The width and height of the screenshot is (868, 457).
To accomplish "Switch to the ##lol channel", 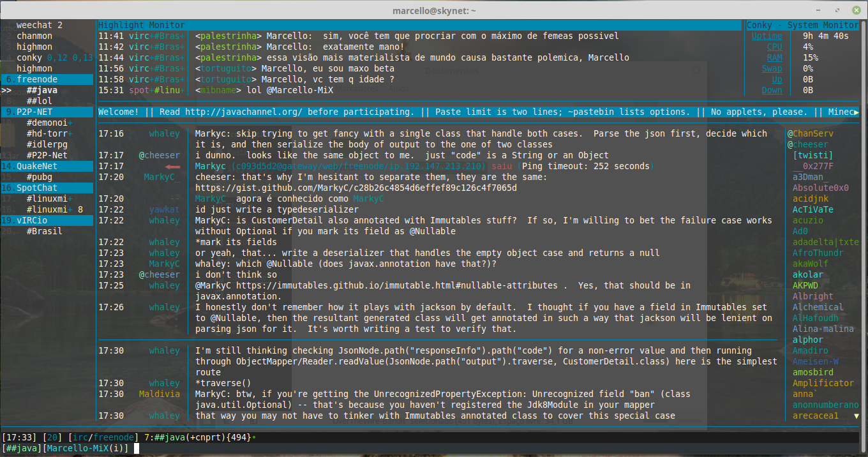I will [40, 101].
